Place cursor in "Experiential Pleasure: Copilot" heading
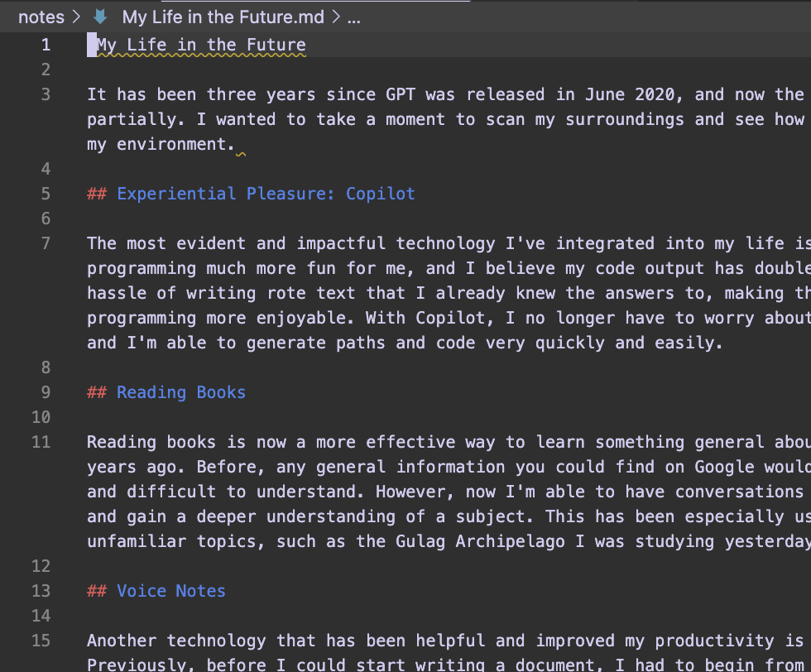 pyautogui.click(x=266, y=194)
